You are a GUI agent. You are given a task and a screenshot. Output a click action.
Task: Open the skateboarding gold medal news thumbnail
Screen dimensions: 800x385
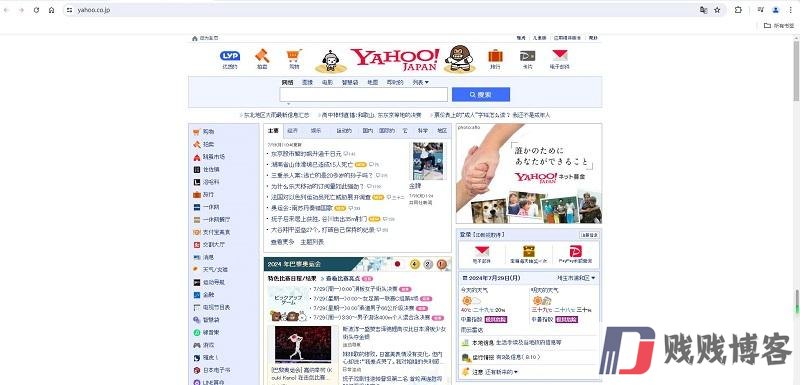pyautogui.click(x=428, y=161)
